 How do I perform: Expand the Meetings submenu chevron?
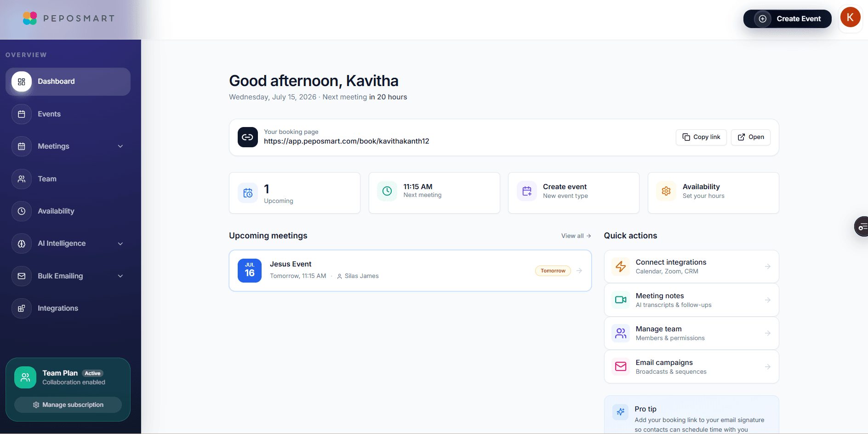point(120,146)
